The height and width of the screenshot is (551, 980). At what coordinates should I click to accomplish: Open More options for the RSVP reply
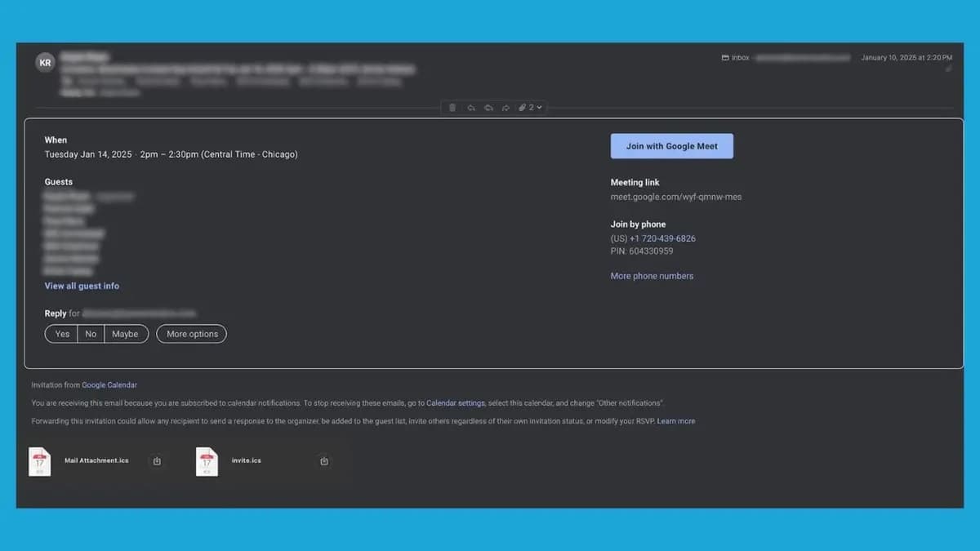(x=191, y=334)
